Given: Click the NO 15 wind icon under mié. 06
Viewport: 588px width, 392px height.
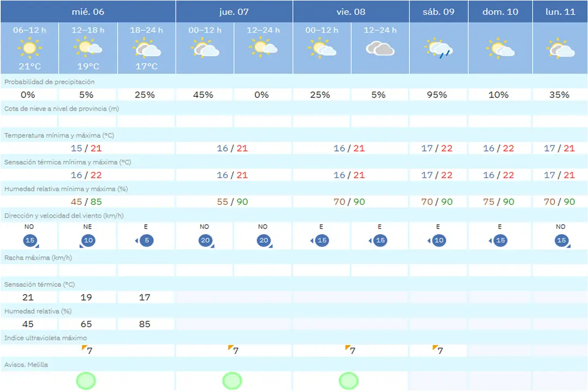Looking at the screenshot, I should (30, 241).
